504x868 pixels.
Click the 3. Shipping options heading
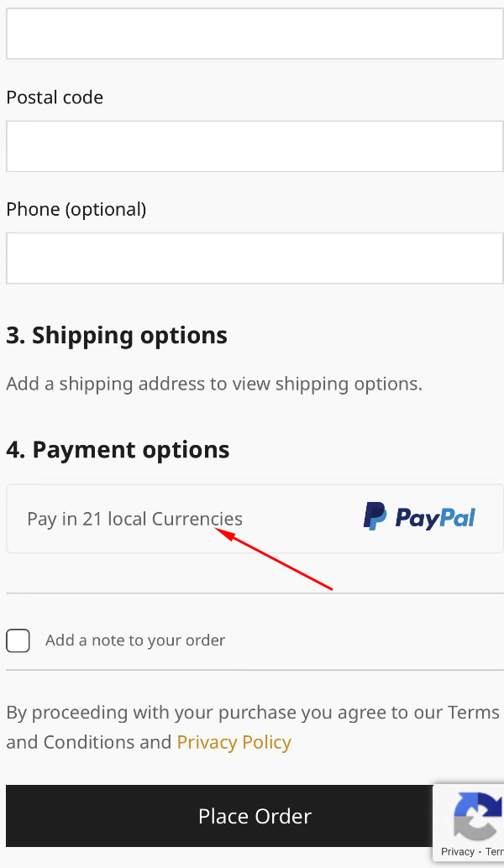[117, 336]
